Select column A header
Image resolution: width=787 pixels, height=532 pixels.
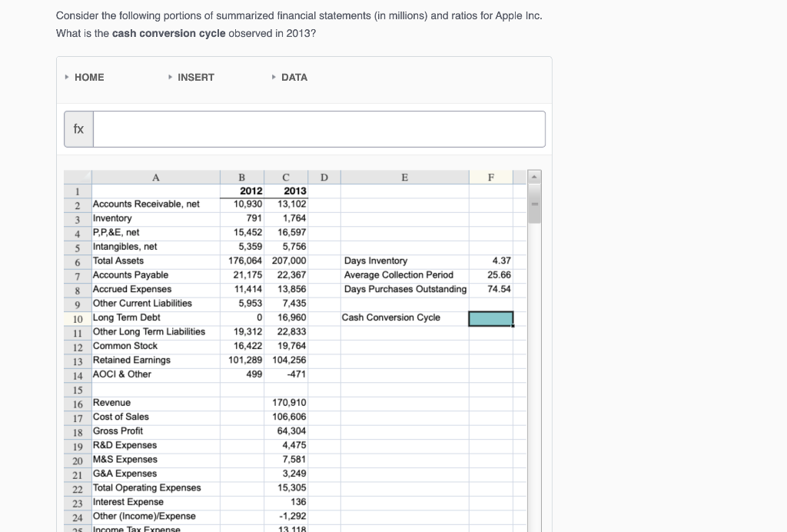155,177
